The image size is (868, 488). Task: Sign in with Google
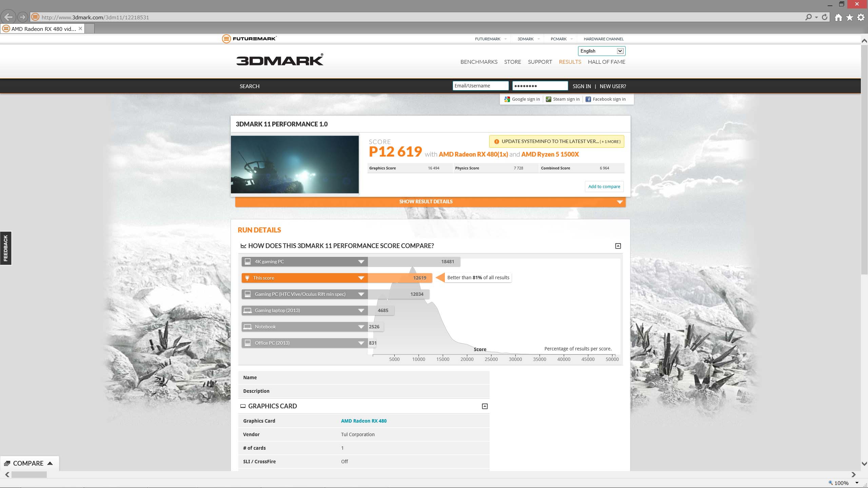pyautogui.click(x=522, y=99)
